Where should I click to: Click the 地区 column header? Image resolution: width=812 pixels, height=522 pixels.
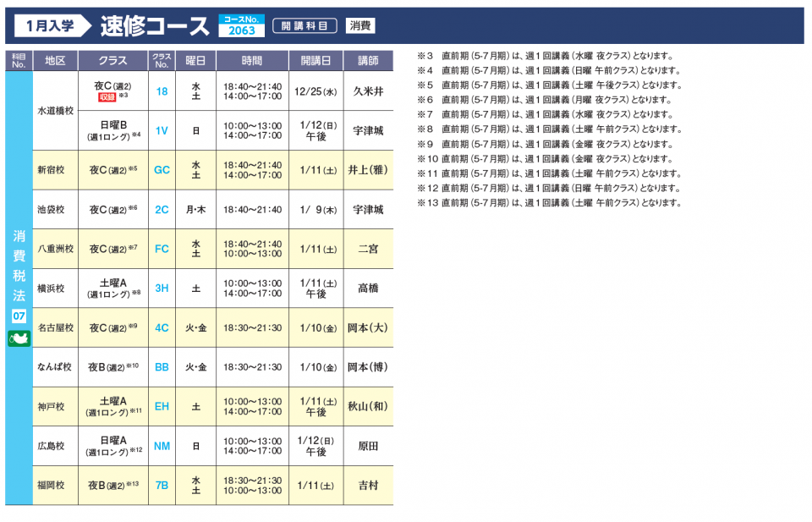tap(55, 61)
